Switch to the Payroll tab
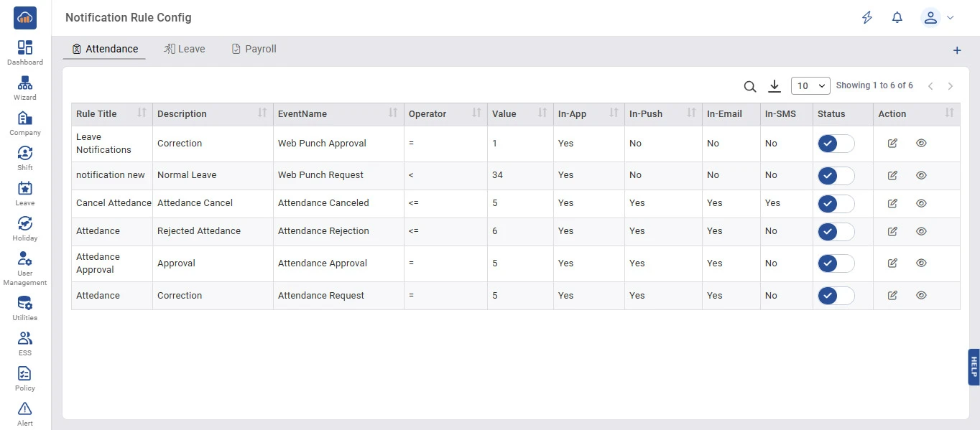 click(254, 49)
